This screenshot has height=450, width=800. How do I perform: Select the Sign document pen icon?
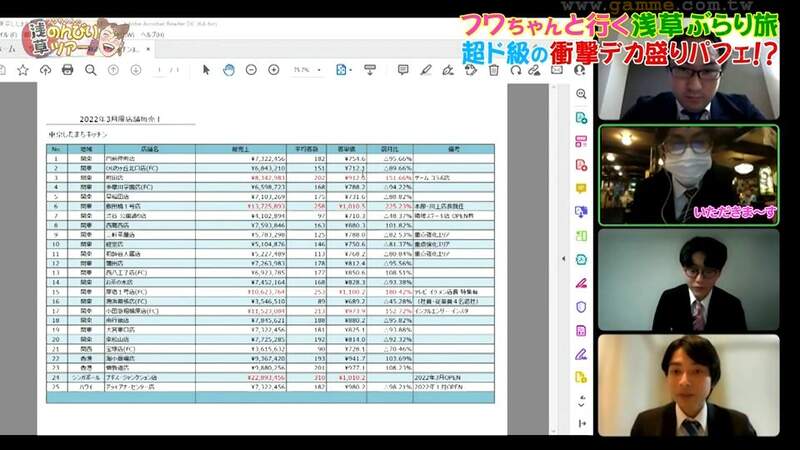pyautogui.click(x=448, y=70)
